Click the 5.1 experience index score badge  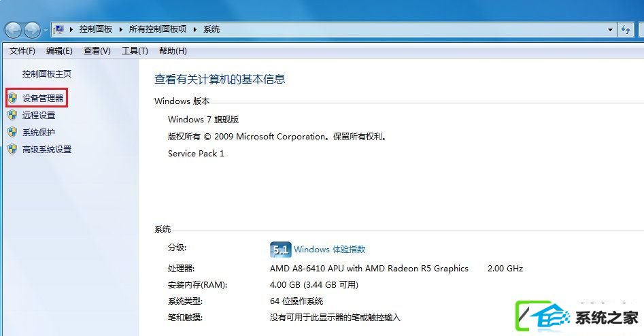click(x=281, y=250)
